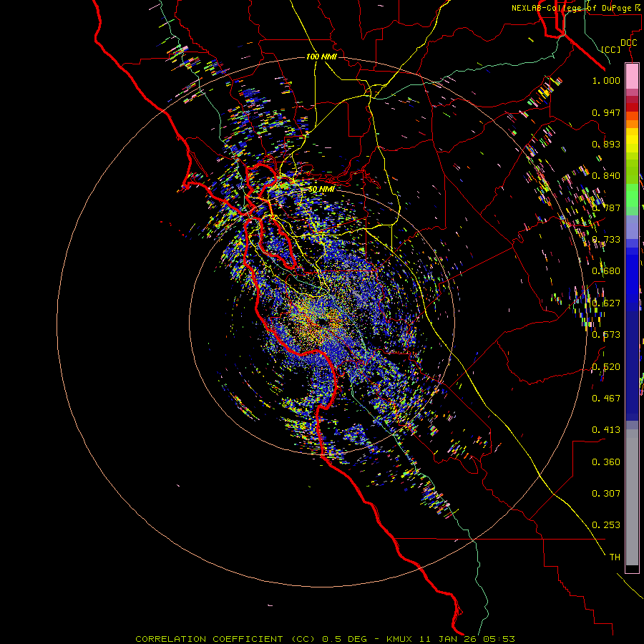Click the 100 NMI range ring label
Viewport: 644px width, 644px height.
[x=321, y=57]
